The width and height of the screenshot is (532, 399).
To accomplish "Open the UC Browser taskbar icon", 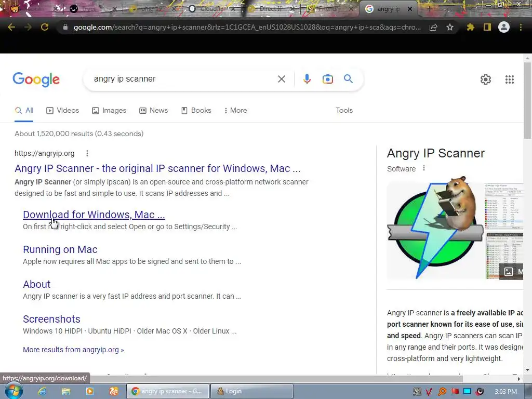I will [x=114, y=391].
